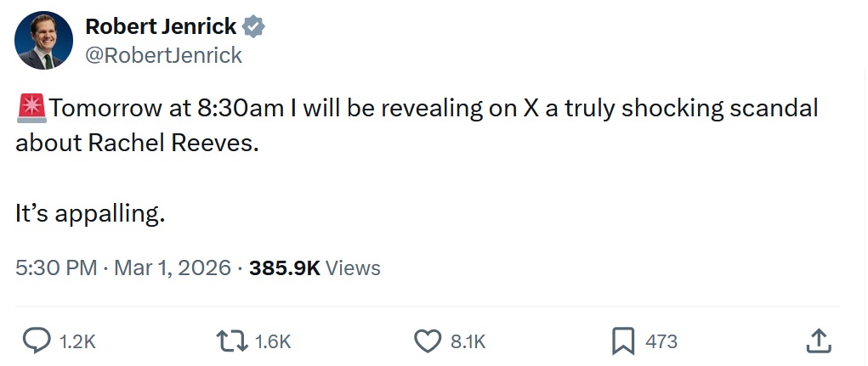Viewport: 868px width, 366px height.
Task: Click the 5:30 PM timestamp
Action: pos(56,268)
